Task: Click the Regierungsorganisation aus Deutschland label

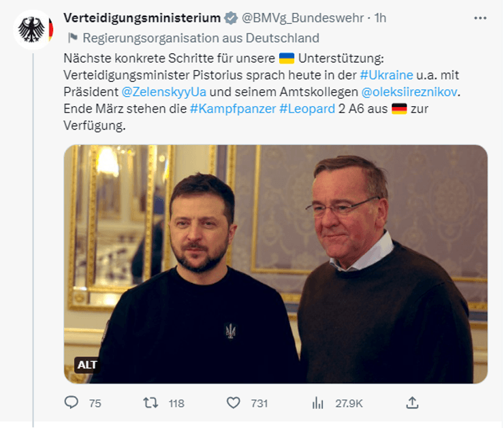Action: [x=201, y=38]
